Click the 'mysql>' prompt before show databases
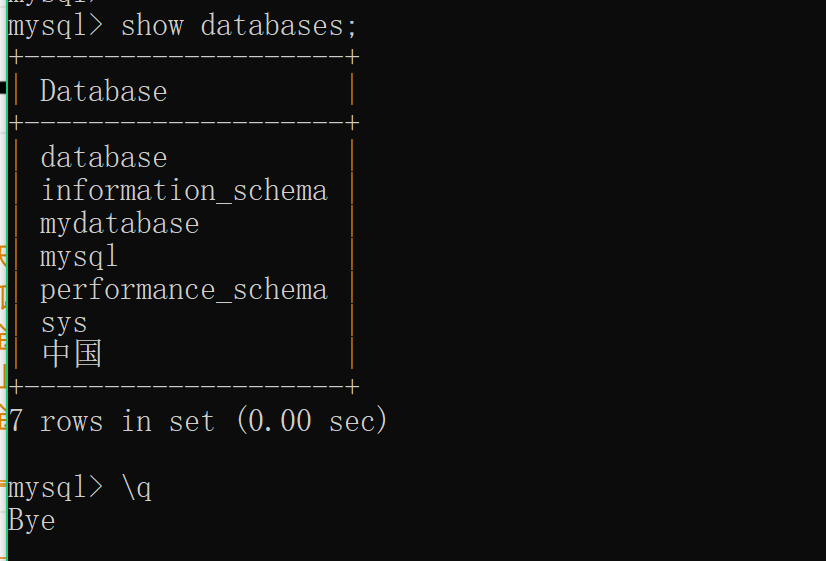Viewport: 826px width, 561px height. coord(55,26)
